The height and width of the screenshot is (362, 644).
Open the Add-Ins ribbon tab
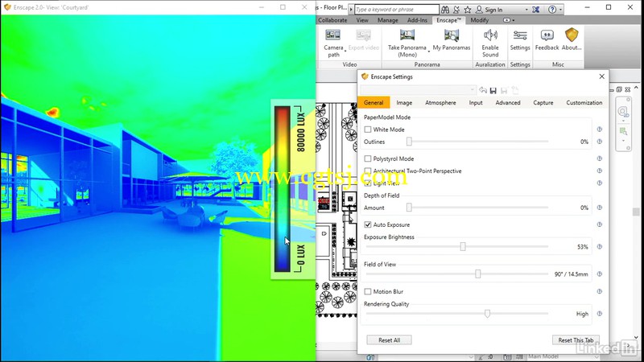(417, 20)
